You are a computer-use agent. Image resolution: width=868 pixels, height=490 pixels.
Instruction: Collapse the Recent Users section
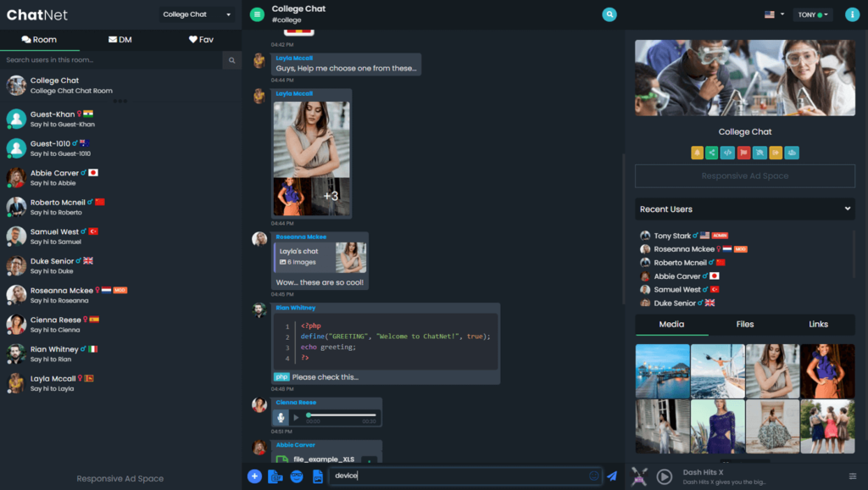click(x=849, y=209)
